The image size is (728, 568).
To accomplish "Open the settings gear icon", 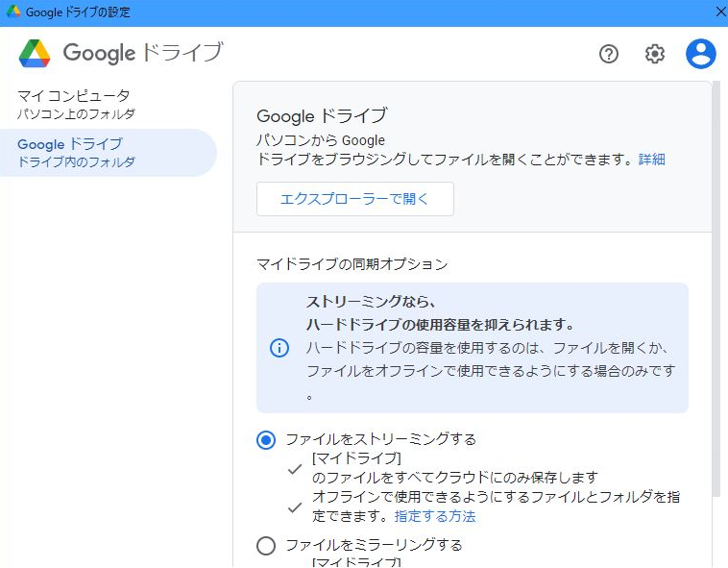I will coord(655,54).
